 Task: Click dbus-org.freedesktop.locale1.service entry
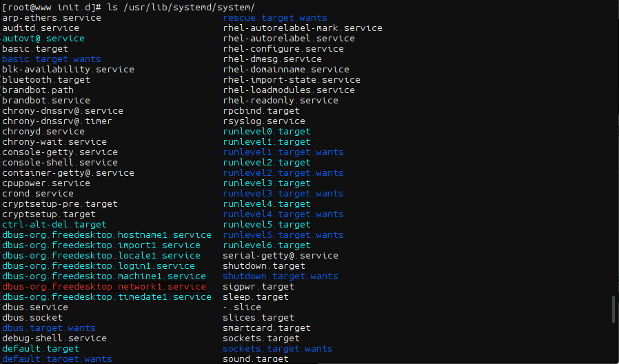[101, 255]
